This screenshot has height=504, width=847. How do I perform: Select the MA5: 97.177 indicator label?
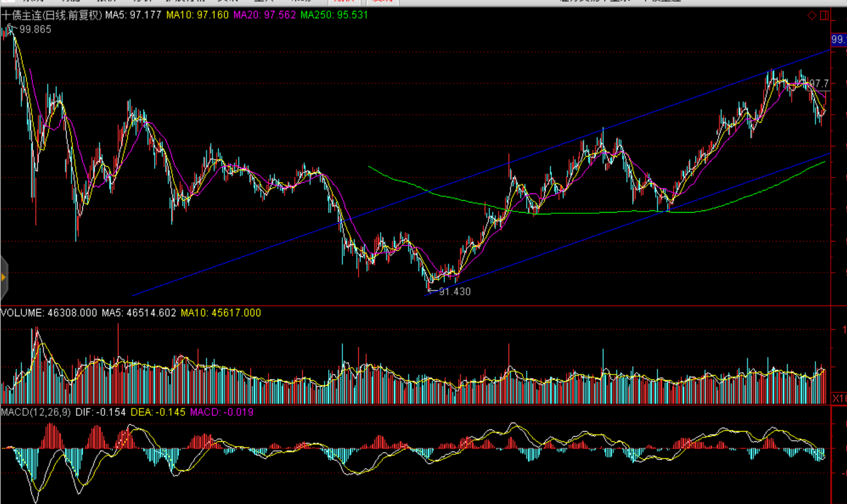tap(133, 15)
